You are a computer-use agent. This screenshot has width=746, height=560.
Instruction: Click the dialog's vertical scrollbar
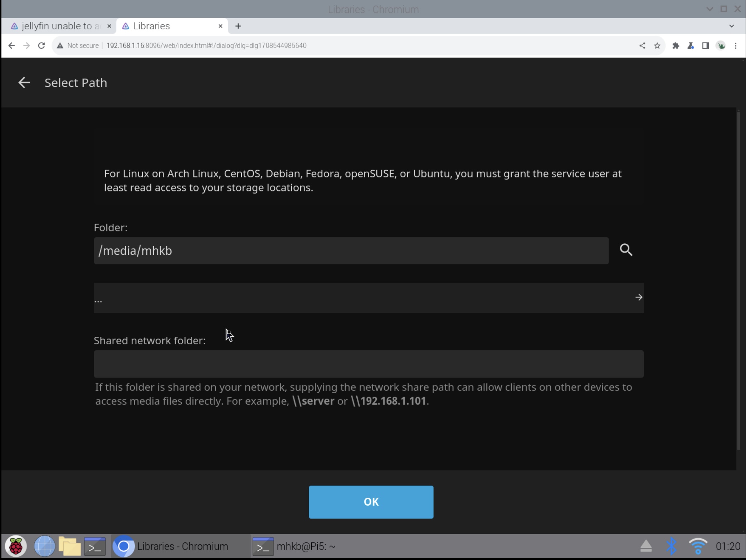click(738, 279)
